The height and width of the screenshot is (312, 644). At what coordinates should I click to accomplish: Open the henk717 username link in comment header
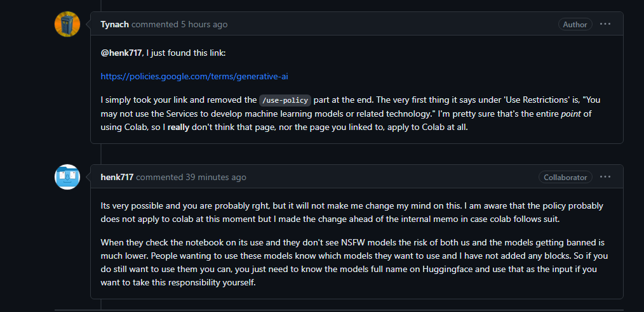tap(117, 177)
